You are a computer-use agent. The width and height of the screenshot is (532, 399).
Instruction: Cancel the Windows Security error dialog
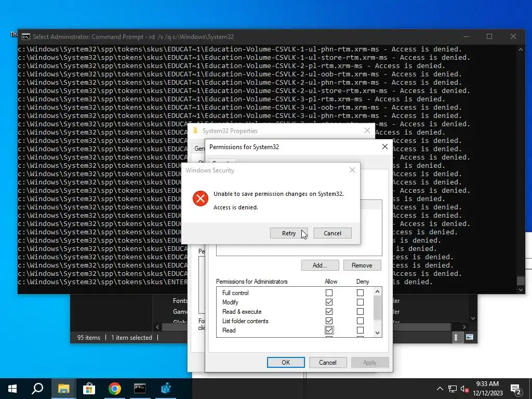click(x=332, y=233)
